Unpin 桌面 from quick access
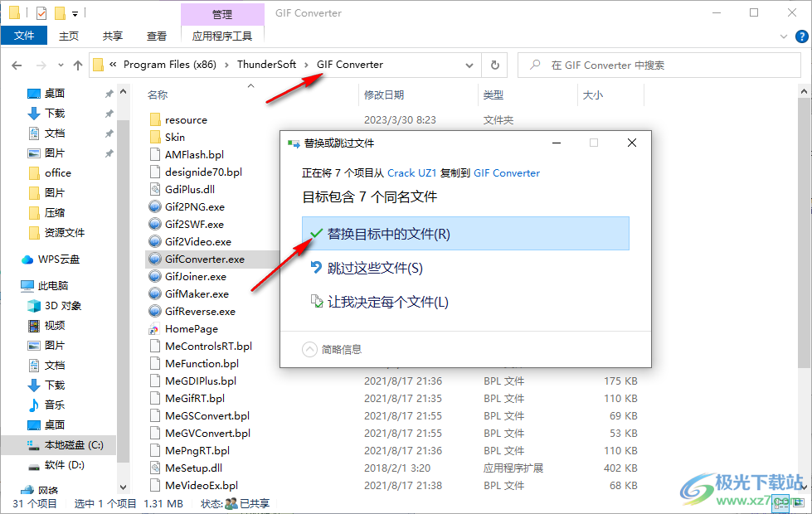This screenshot has height=514, width=812. [108, 93]
